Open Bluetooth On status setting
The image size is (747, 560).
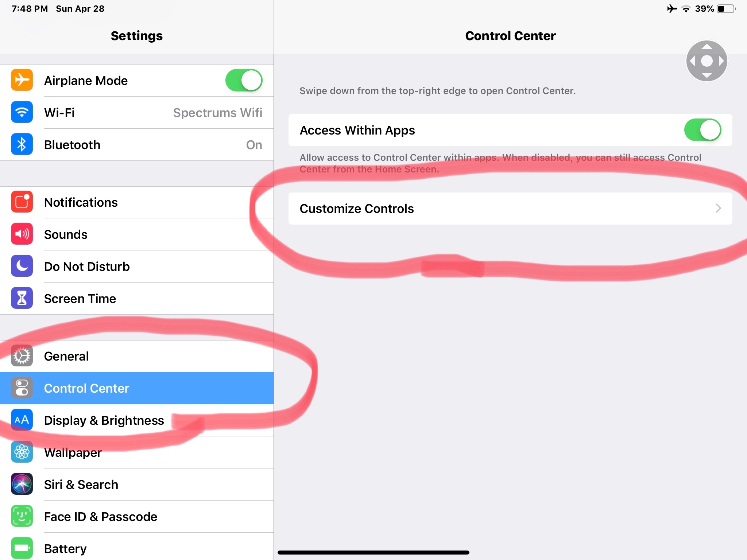tap(254, 145)
